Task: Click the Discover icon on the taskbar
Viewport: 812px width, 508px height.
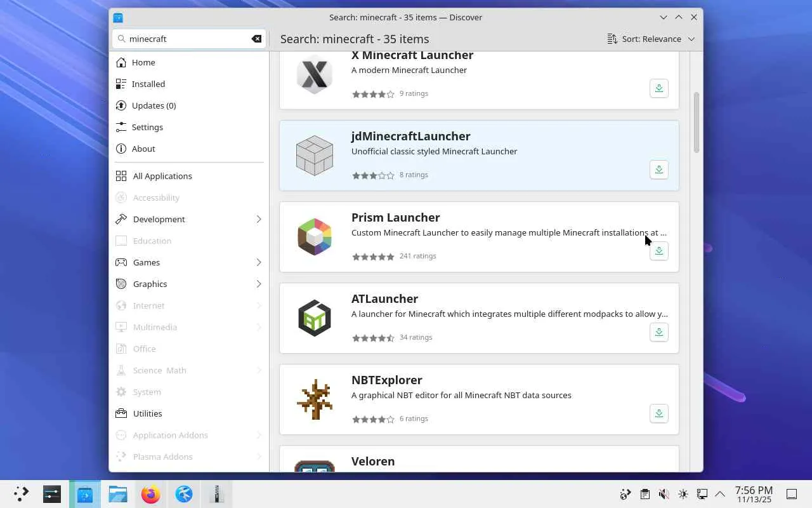Action: point(85,494)
